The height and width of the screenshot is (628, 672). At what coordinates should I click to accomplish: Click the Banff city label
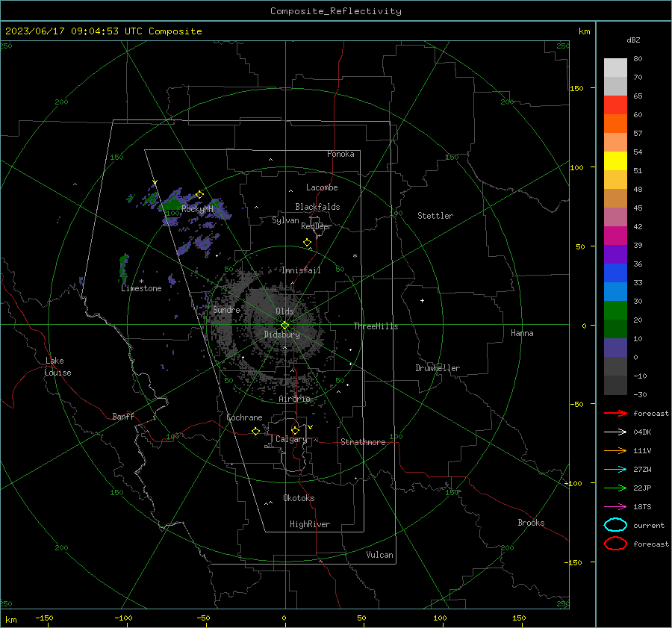point(123,416)
